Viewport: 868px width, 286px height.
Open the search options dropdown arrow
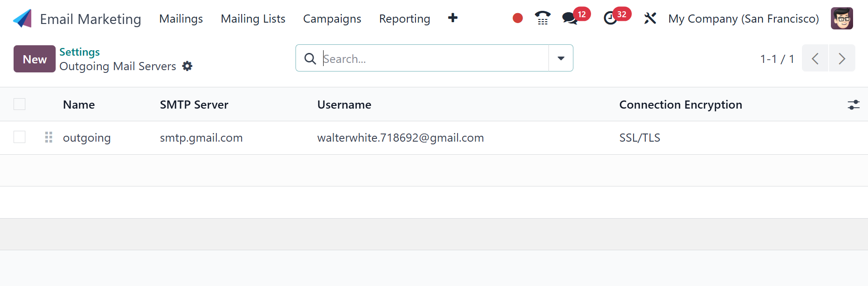point(561,58)
